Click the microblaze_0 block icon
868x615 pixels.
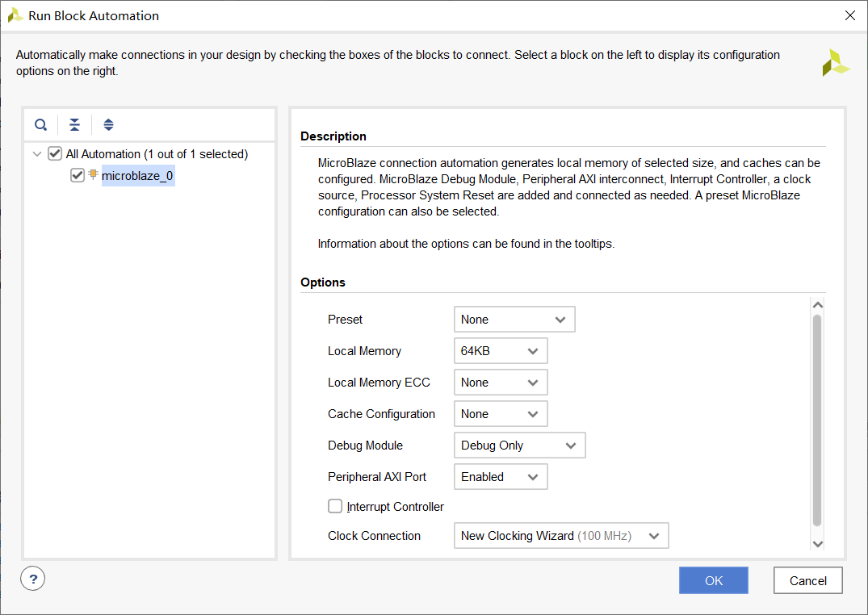tap(94, 175)
